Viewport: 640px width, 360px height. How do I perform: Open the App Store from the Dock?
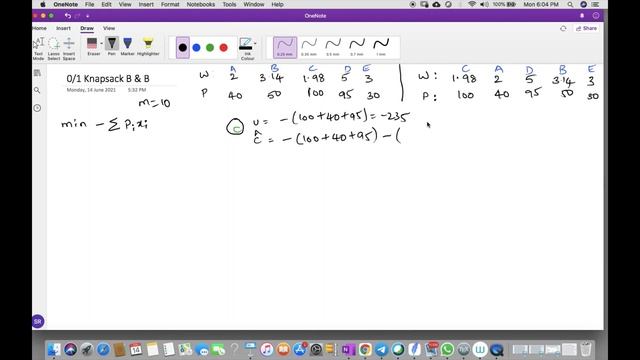pos(299,350)
